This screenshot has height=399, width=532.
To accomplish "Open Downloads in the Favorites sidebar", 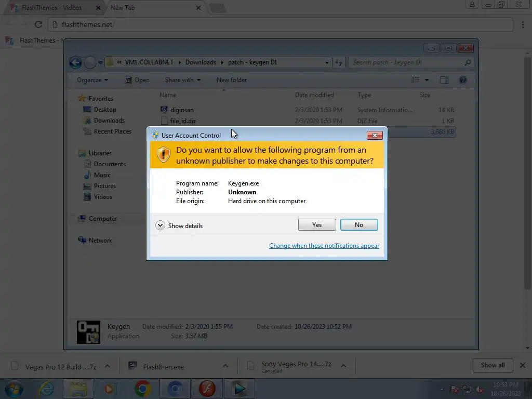I will [109, 121].
